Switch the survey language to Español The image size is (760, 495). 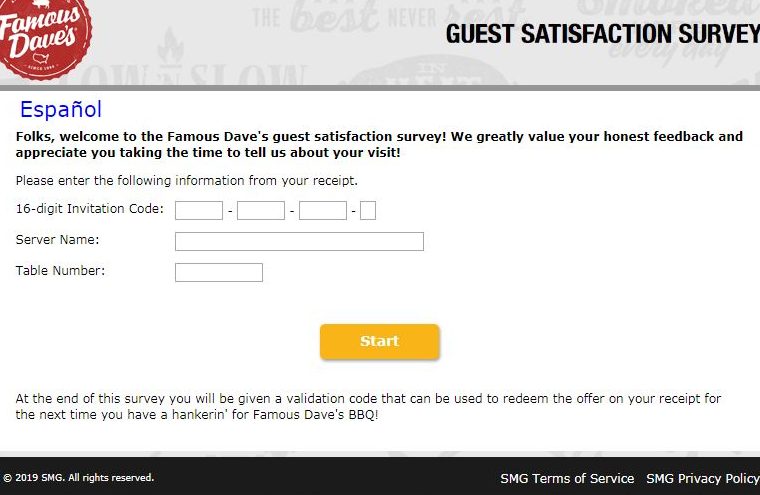[61, 110]
